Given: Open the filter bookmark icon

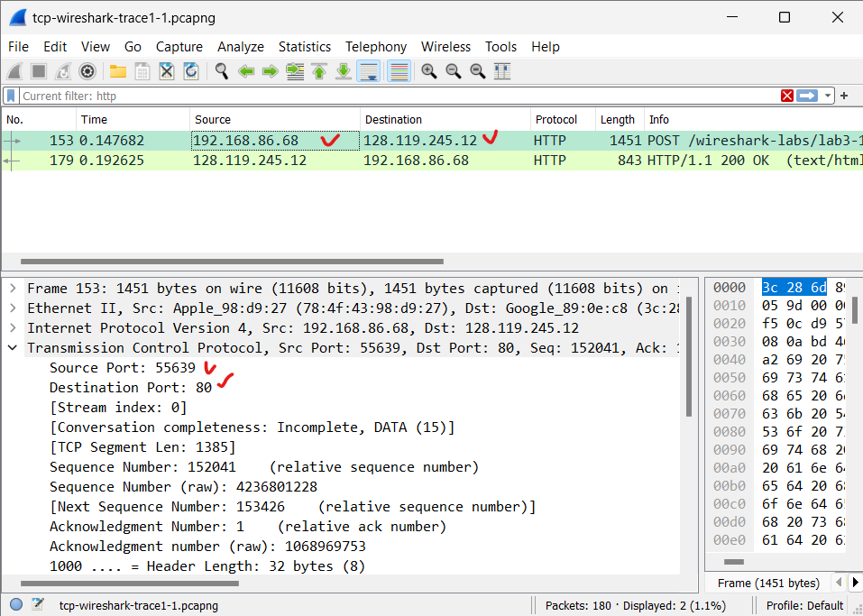Looking at the screenshot, I should pos(10,96).
